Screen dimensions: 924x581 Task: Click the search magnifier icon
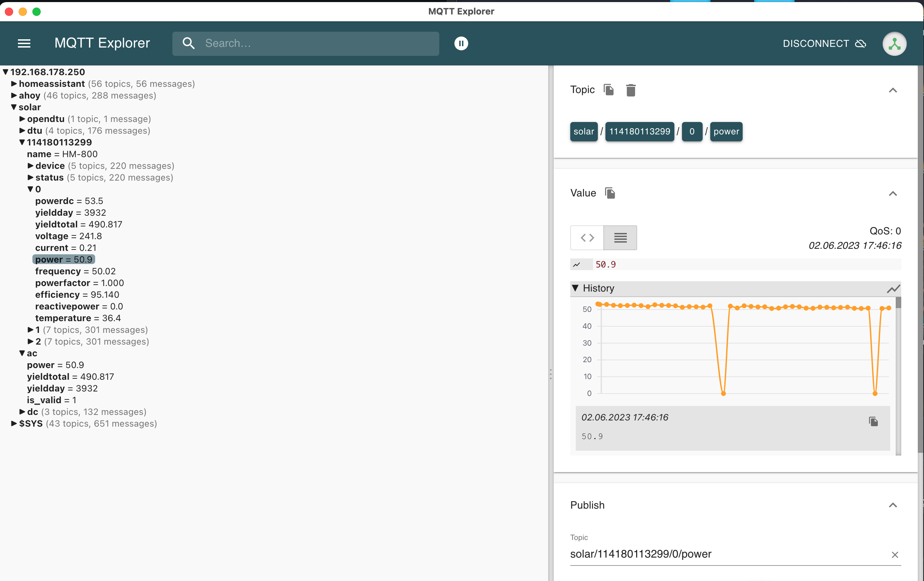pos(188,43)
